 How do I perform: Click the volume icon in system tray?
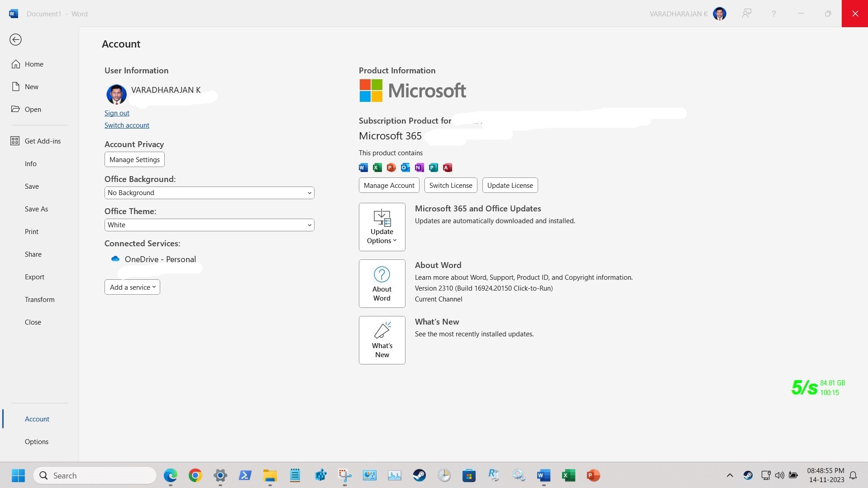click(779, 476)
